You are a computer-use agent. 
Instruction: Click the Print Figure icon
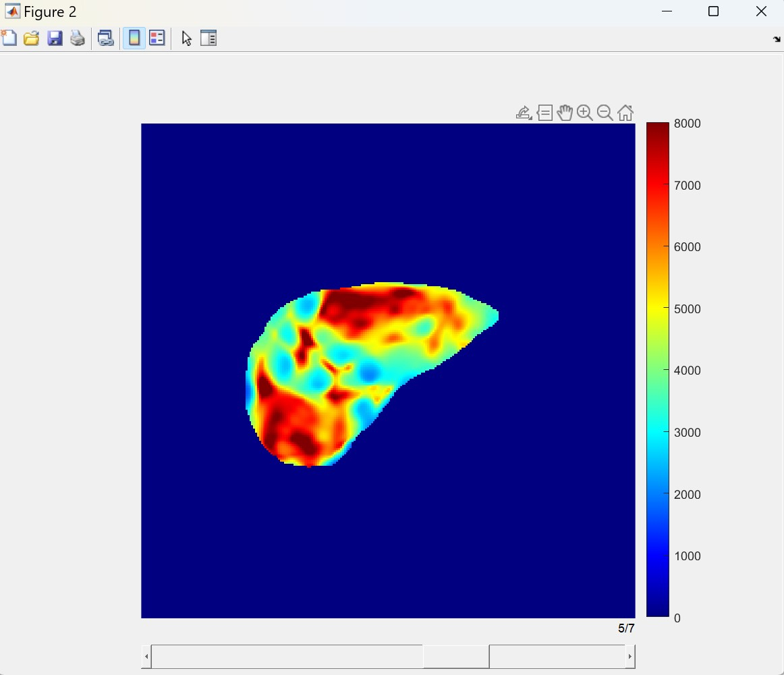(x=78, y=38)
